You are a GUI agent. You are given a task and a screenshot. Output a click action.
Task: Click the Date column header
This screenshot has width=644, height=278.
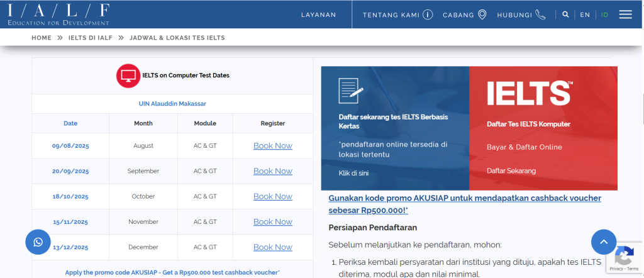[70, 123]
